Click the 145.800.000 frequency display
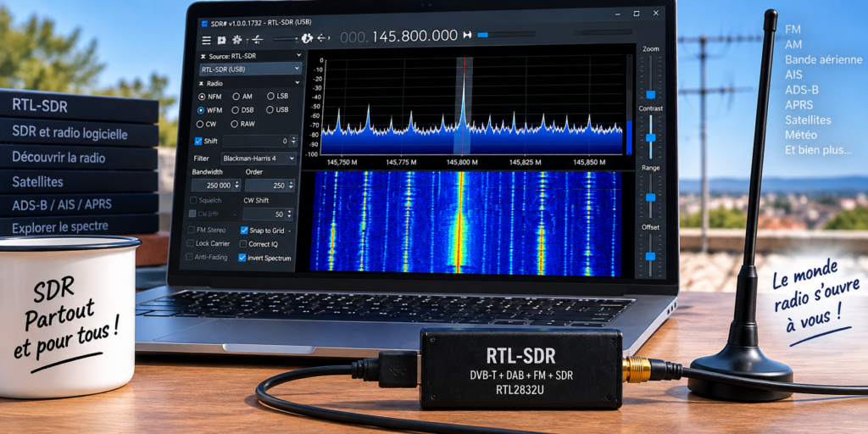The image size is (868, 434). tap(415, 36)
